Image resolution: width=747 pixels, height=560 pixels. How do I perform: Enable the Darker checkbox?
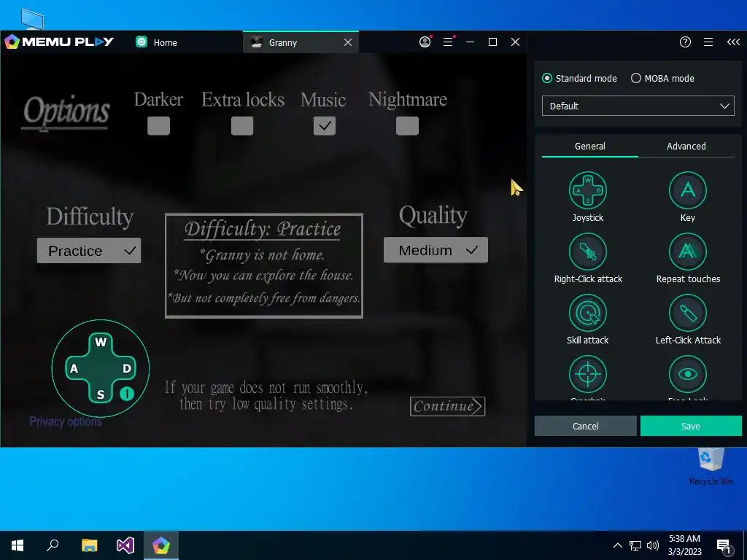[158, 126]
